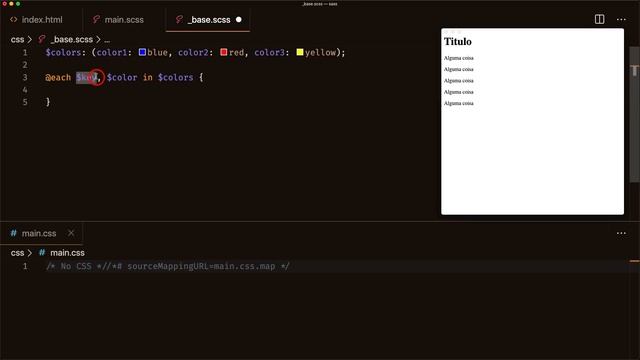This screenshot has width=640, height=360.
Task: Click the ellipsis in the upper breadcrumb
Action: point(107,40)
